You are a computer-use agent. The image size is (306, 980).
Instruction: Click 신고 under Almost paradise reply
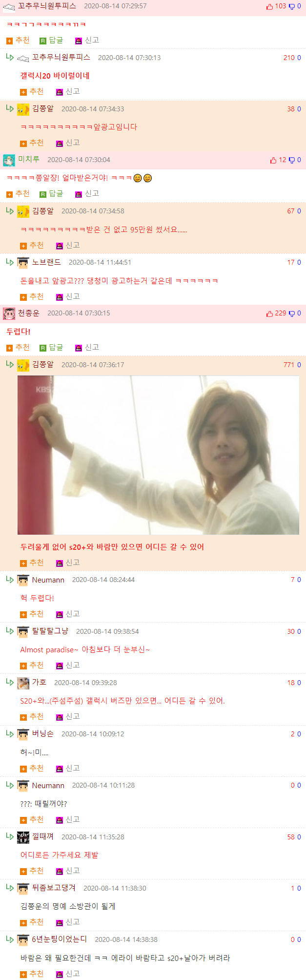68,665
